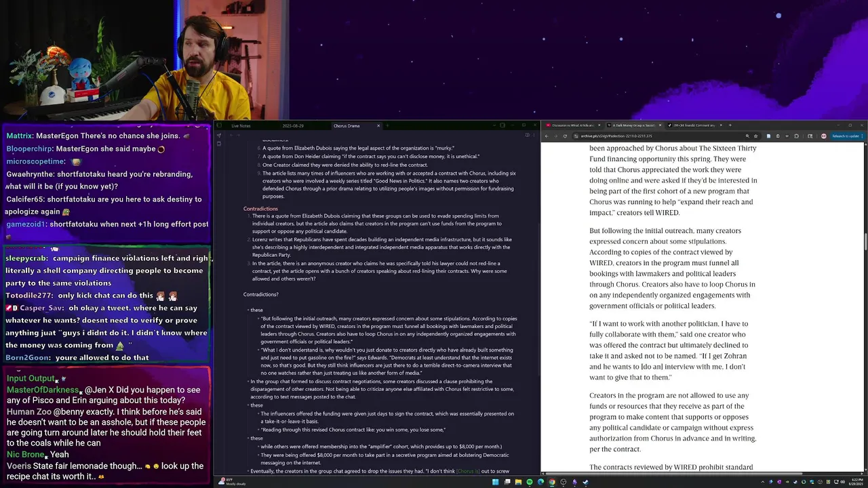Image resolution: width=868 pixels, height=488 pixels.
Task: Close the A Dark Money Group browser tab
Action: pyautogui.click(x=660, y=125)
